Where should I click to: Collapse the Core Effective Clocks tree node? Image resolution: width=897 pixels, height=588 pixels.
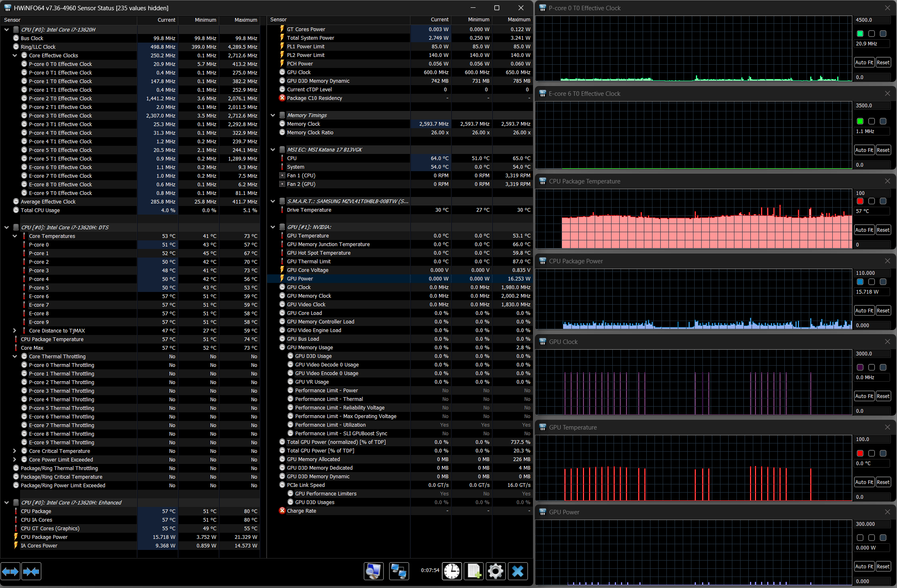pyautogui.click(x=15, y=55)
